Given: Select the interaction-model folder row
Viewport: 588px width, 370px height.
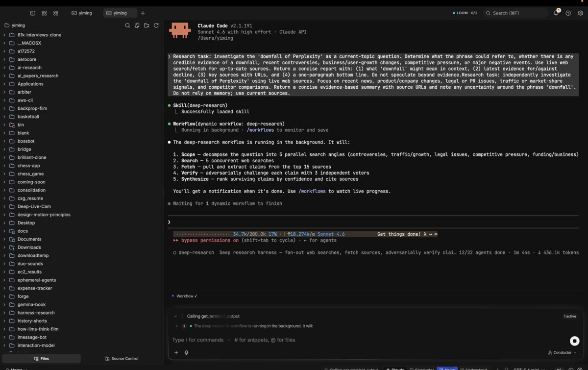Looking at the screenshot, I should point(82,345).
